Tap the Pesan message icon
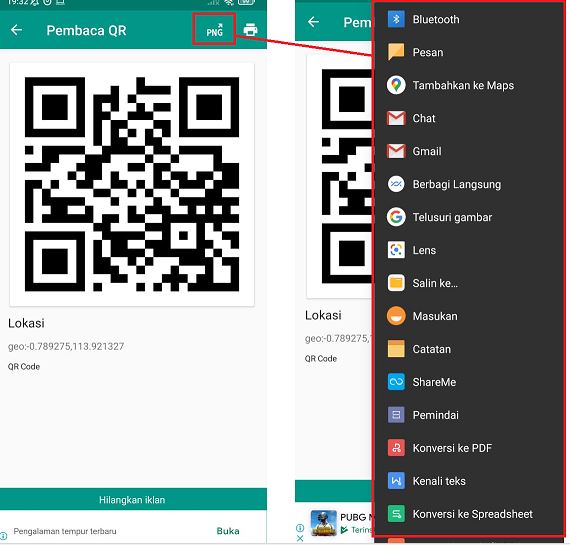Viewport: 570px width, 545px height. click(396, 52)
